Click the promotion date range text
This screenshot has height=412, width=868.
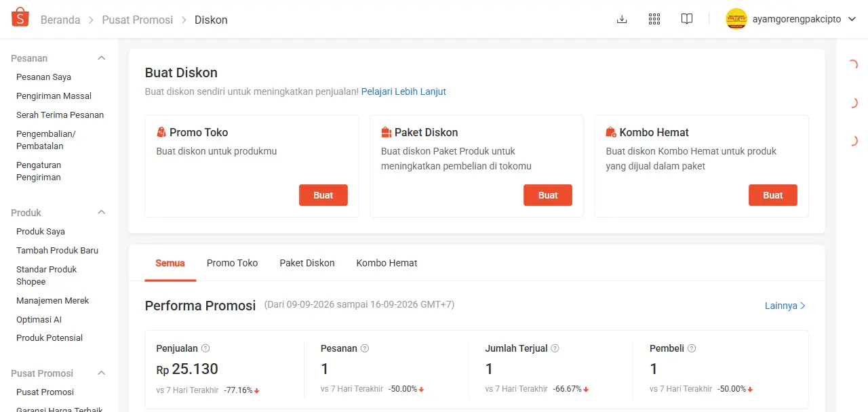point(359,305)
